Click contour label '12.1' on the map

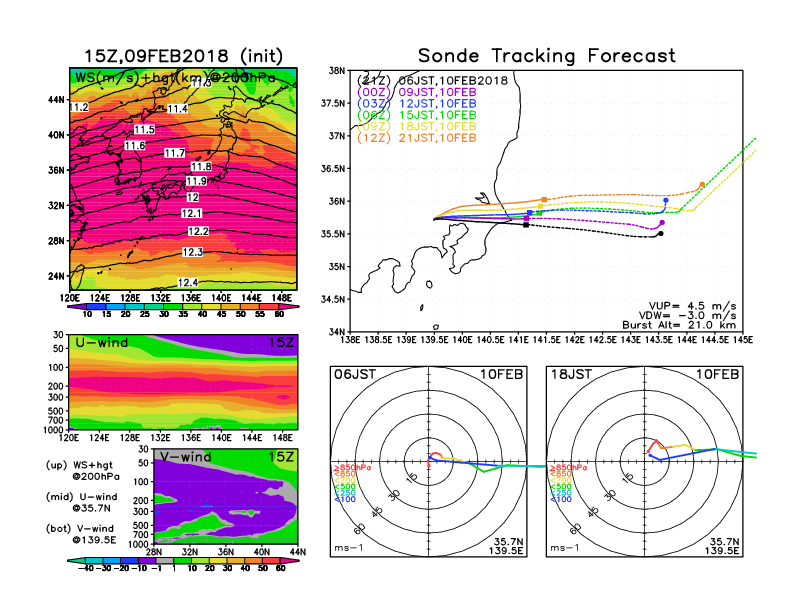[x=191, y=214]
